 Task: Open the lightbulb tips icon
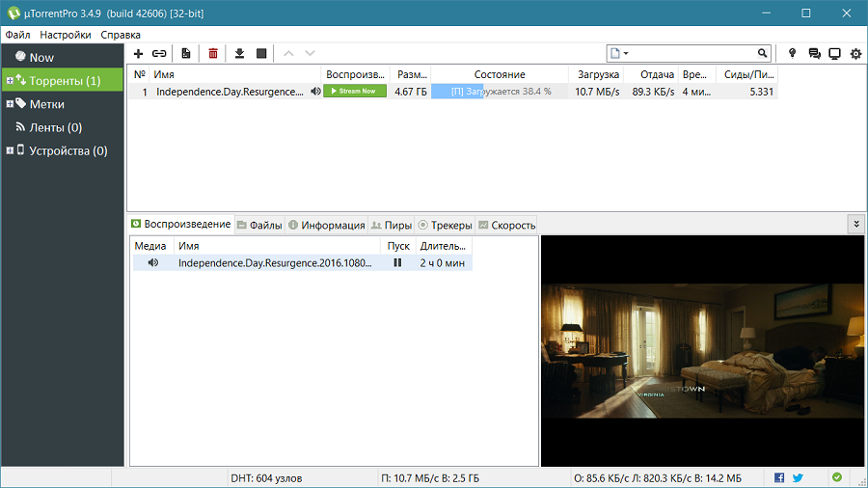pos(792,54)
